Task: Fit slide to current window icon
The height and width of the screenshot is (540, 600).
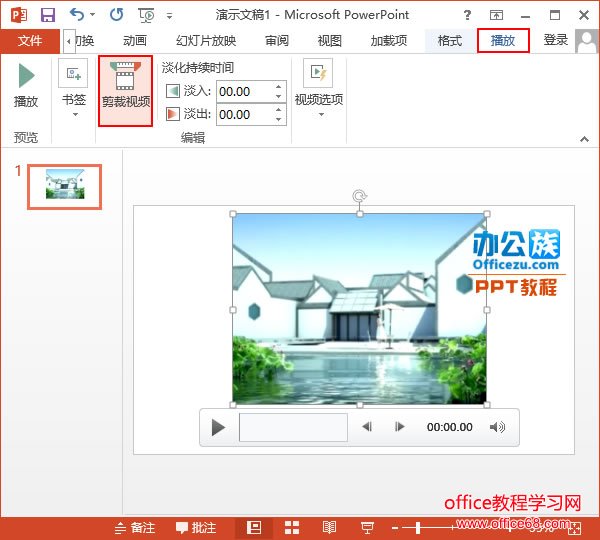Action: pyautogui.click(x=575, y=529)
